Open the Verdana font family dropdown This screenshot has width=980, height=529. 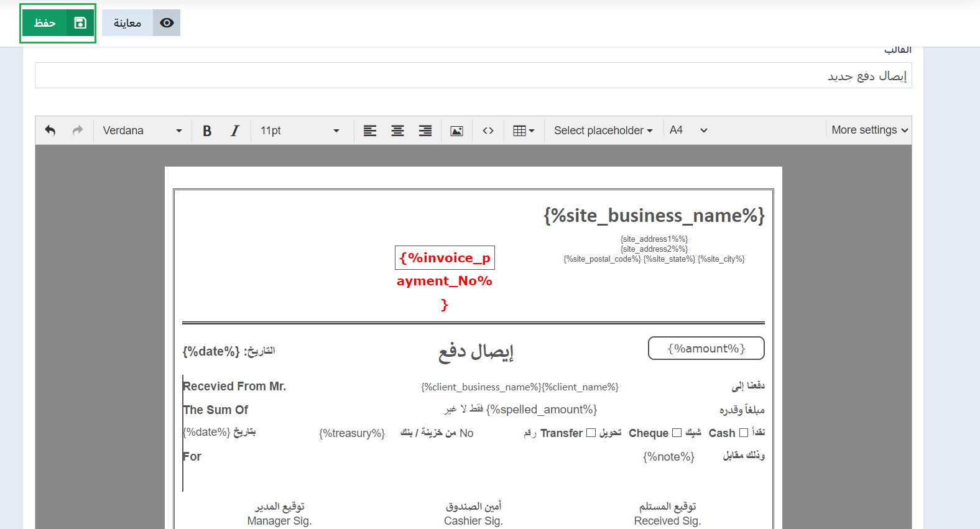click(142, 131)
